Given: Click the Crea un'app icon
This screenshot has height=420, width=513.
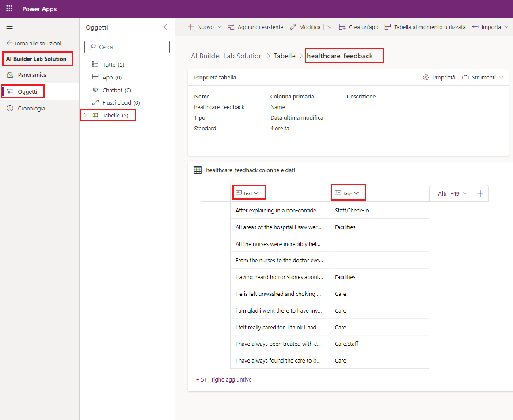Looking at the screenshot, I should click(342, 27).
